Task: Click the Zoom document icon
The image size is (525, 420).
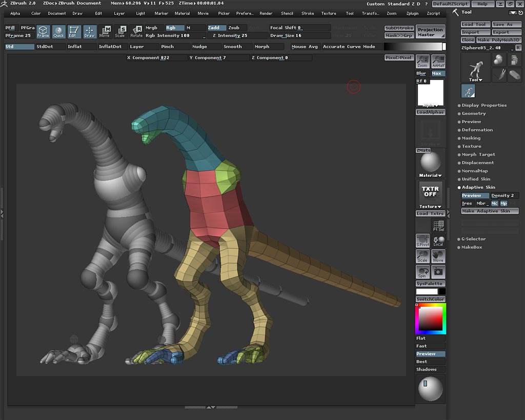Action: click(422, 62)
